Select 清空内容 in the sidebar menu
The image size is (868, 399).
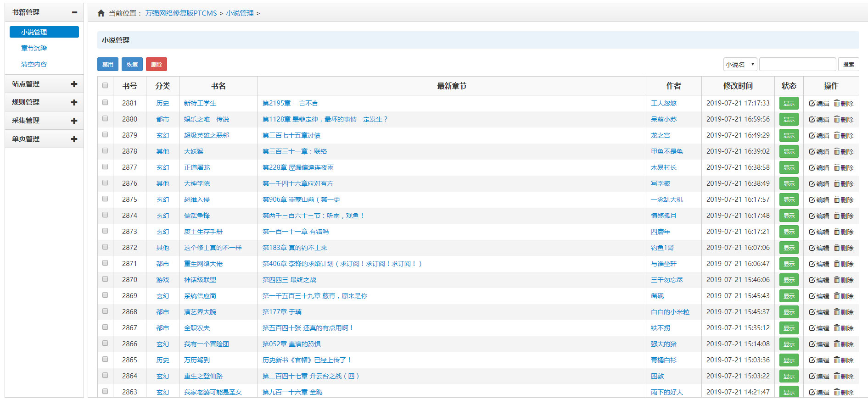tap(34, 64)
